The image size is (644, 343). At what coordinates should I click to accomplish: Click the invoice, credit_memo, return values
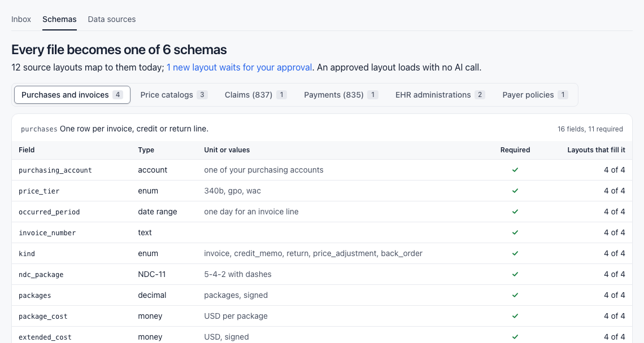tap(313, 253)
